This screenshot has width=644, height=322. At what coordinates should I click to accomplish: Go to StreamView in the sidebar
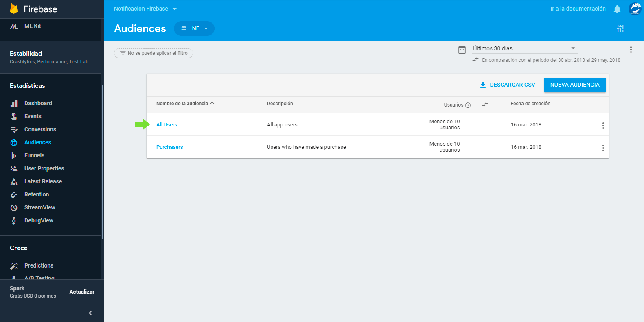pos(39,207)
